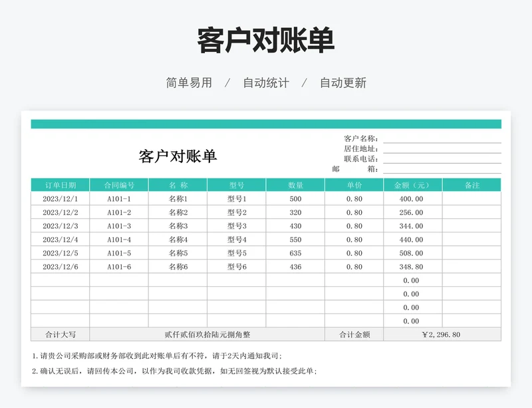Click the 型号6 cell
This screenshot has width=532, height=408.
(x=237, y=267)
